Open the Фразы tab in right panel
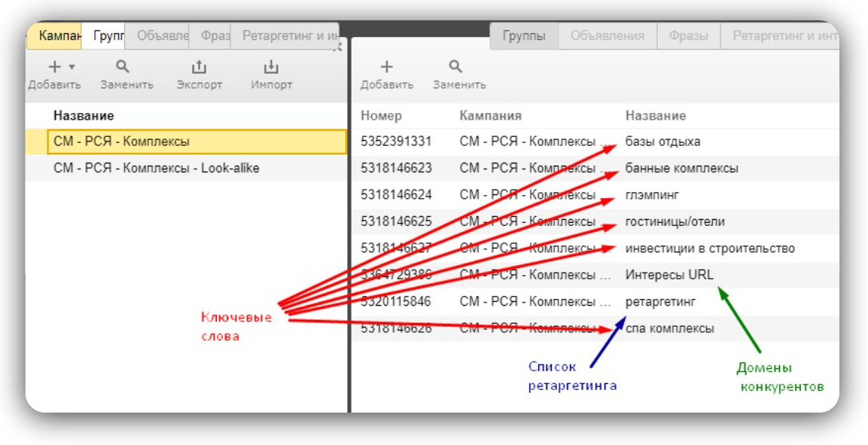This screenshot has width=868, height=445. (688, 37)
